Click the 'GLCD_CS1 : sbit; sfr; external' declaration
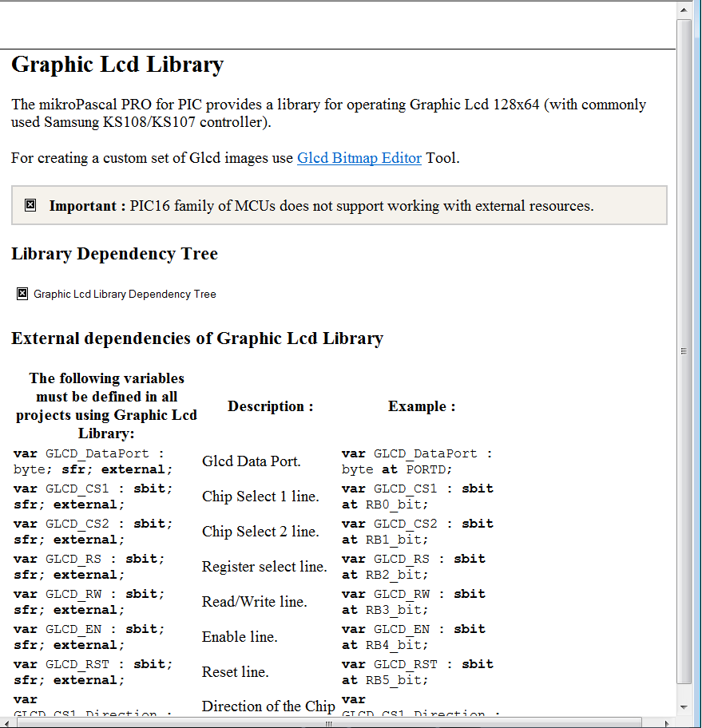702x728 pixels. 93,497
